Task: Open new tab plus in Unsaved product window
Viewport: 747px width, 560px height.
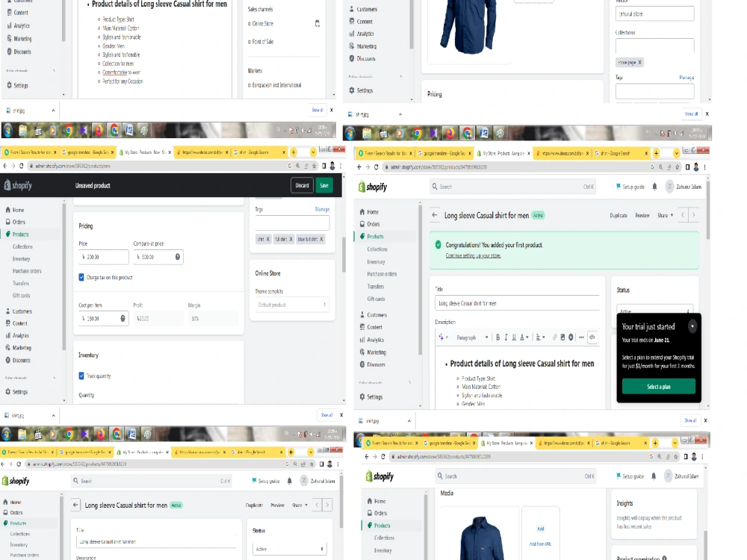Action: click(x=294, y=152)
